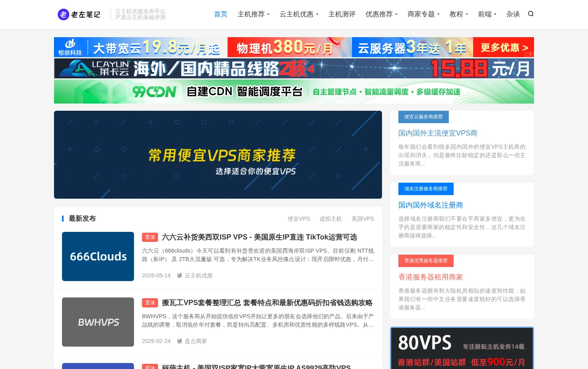588x369 pixels.
Task: Expand the 优惠推荐 dropdown menu
Action: pyautogui.click(x=382, y=14)
